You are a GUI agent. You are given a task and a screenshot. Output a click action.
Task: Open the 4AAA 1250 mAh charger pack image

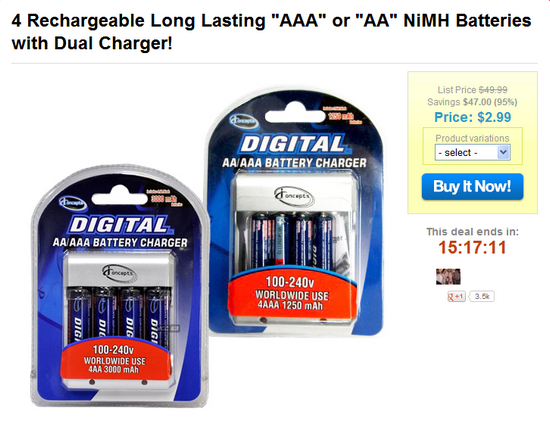[295, 212]
